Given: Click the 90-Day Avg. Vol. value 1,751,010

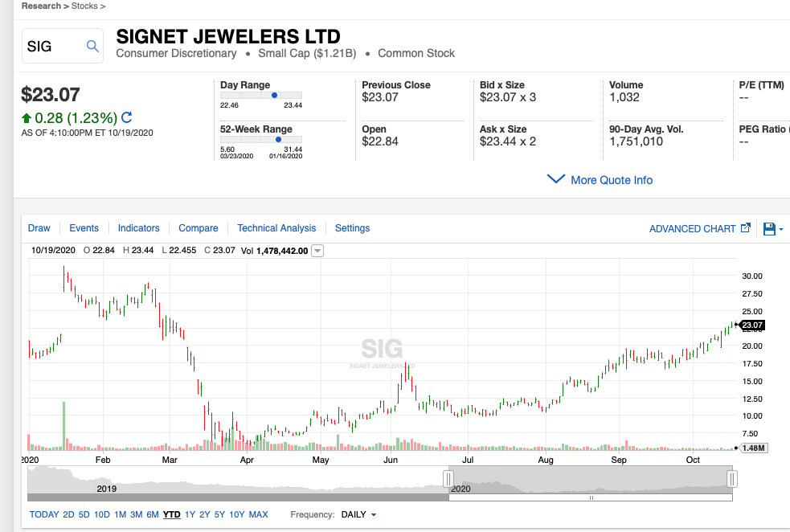Looking at the screenshot, I should pos(636,141).
